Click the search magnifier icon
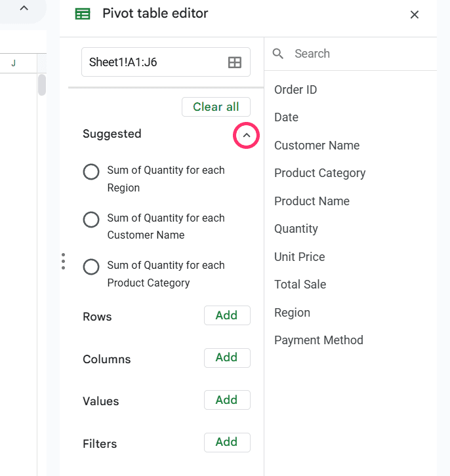The image size is (450, 476). click(278, 54)
